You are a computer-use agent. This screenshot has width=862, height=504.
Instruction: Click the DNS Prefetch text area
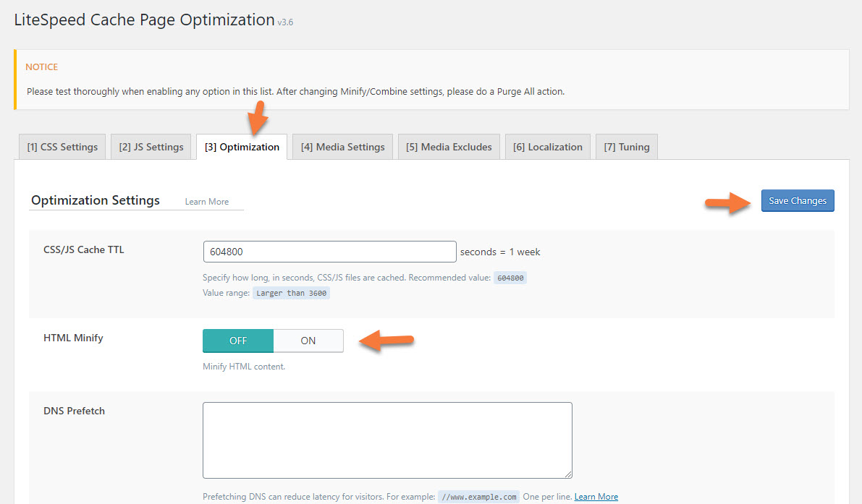click(387, 440)
